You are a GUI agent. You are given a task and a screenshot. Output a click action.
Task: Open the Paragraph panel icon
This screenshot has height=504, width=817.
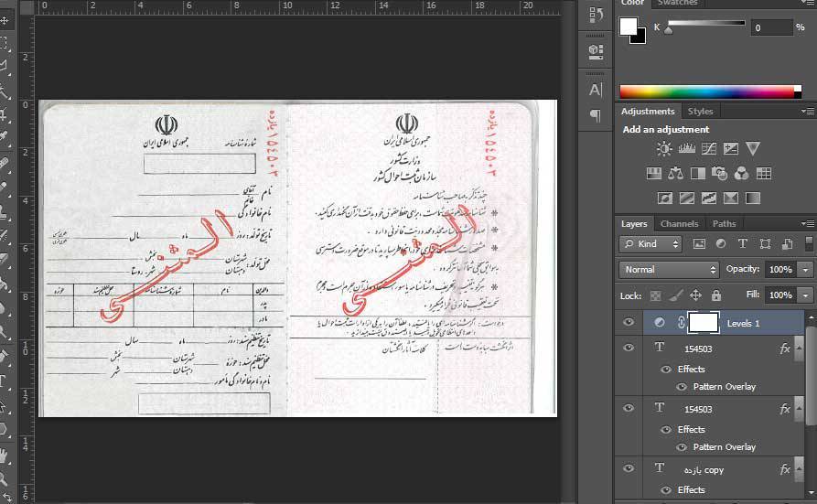tap(596, 114)
